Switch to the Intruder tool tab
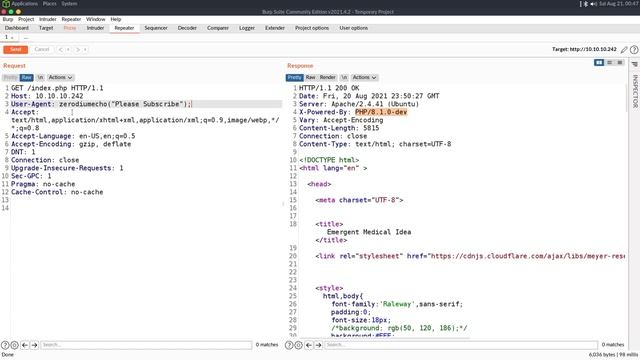This screenshot has height=360, width=640. (95, 28)
